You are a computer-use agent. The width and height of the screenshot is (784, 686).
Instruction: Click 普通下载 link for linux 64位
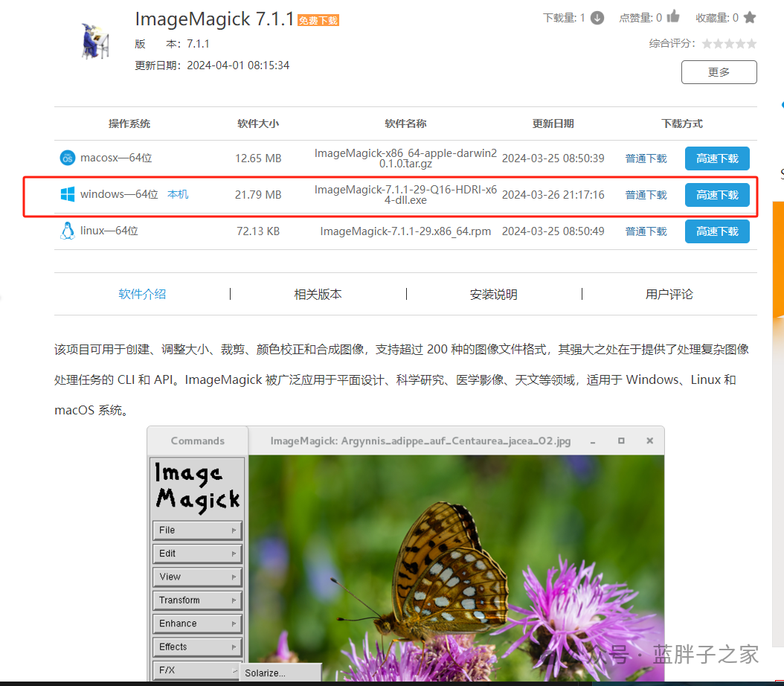coord(646,231)
